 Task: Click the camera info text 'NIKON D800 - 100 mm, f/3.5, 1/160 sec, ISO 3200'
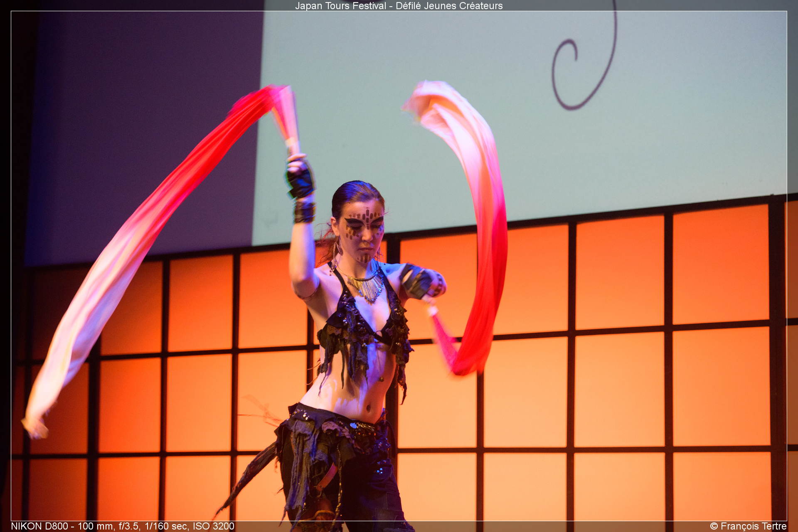click(123, 526)
